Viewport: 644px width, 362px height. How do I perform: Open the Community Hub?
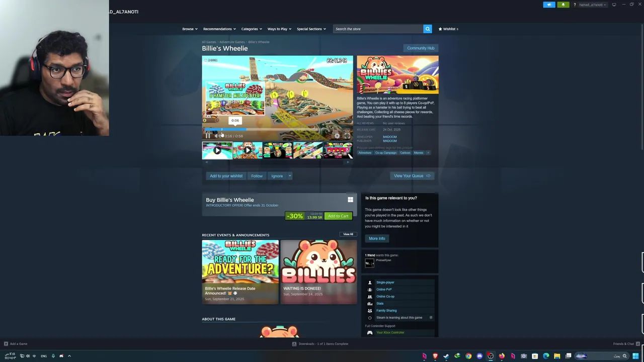click(x=421, y=48)
